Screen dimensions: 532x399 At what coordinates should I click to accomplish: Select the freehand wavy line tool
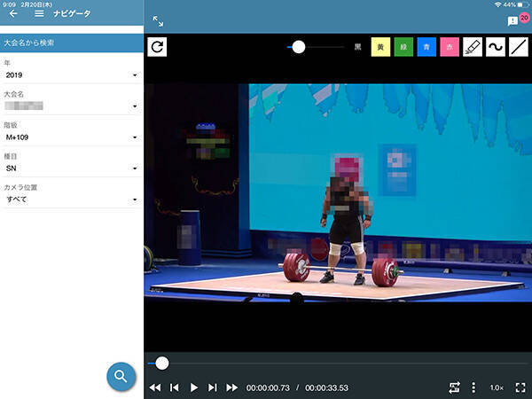pos(496,47)
